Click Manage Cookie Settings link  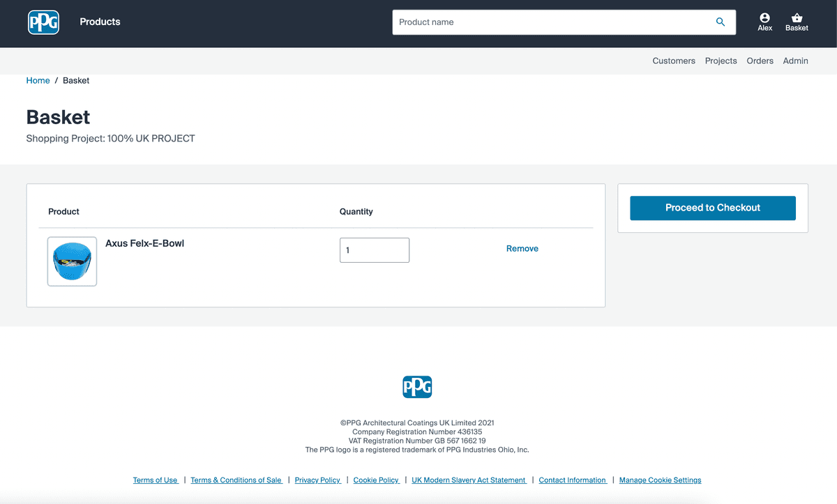coord(660,480)
